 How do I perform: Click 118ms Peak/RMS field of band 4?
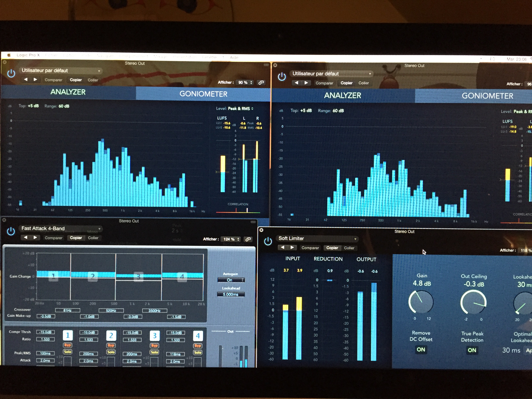pyautogui.click(x=175, y=354)
